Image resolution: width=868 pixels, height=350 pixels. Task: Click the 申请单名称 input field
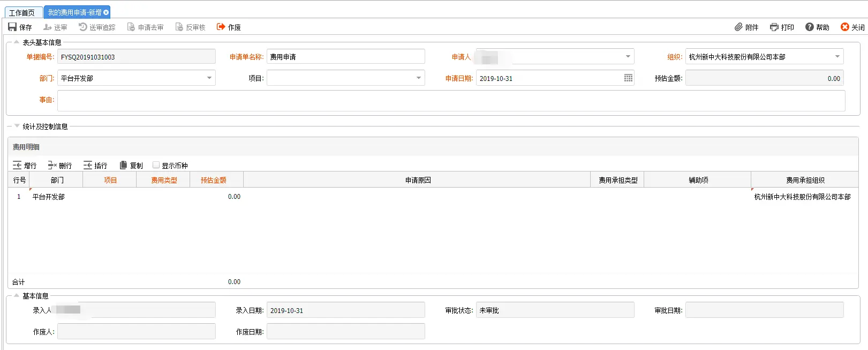345,56
